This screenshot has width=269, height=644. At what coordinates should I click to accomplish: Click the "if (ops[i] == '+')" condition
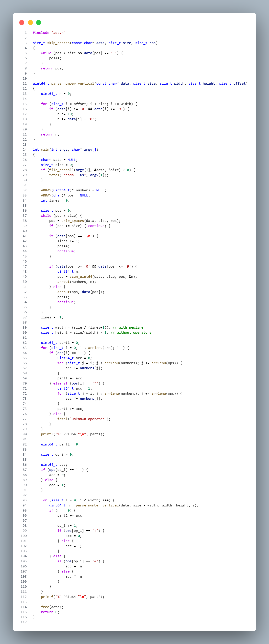tap(70, 353)
